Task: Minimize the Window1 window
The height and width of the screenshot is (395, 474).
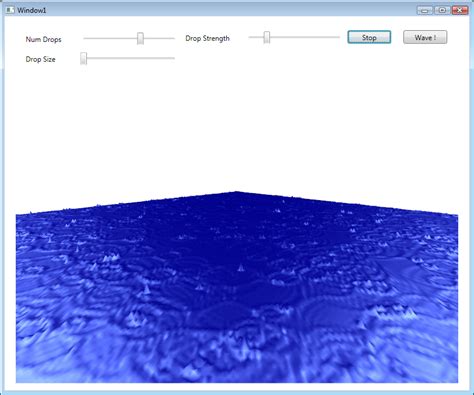Action: (x=425, y=10)
